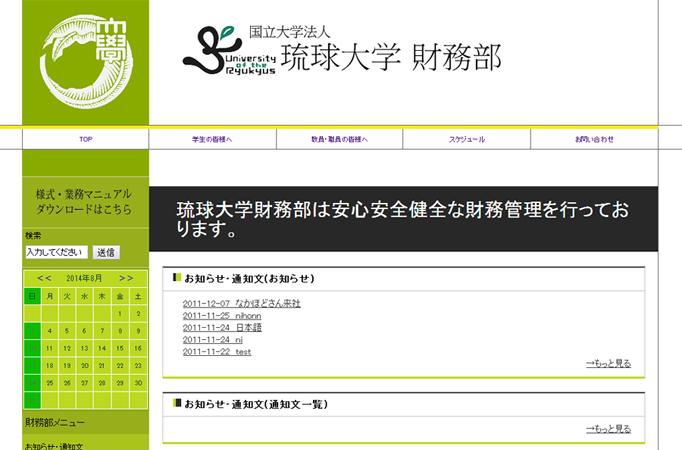Focus the 検索 search input field
Screen dimensions: 682x450
tap(57, 252)
